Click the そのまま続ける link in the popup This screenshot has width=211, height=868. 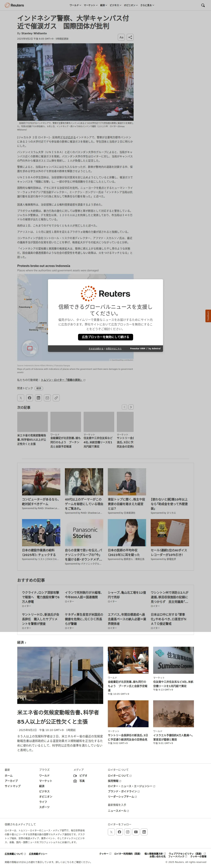point(96,349)
